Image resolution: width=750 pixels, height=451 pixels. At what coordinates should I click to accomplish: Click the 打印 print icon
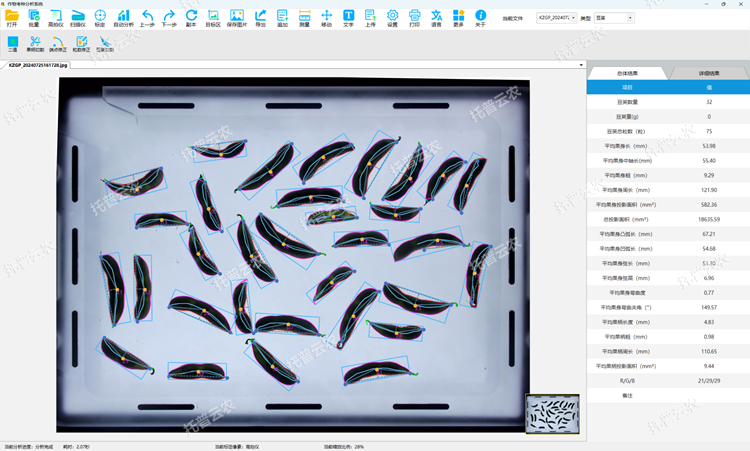point(414,18)
